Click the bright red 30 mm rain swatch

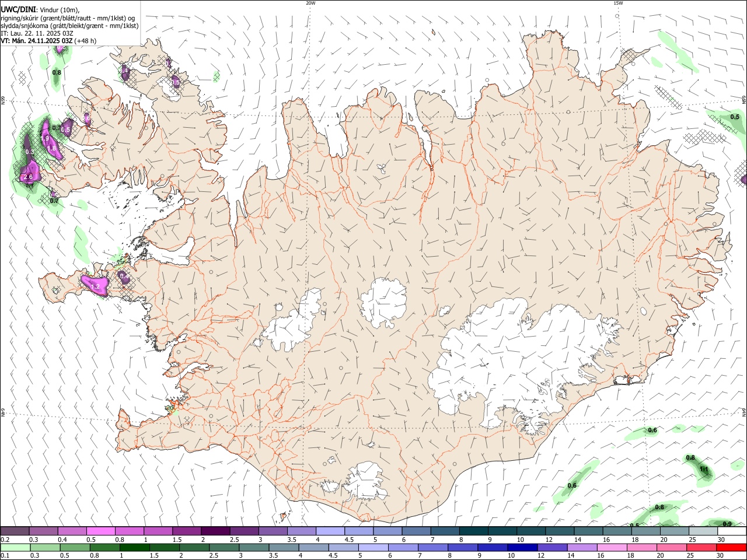(x=731, y=548)
